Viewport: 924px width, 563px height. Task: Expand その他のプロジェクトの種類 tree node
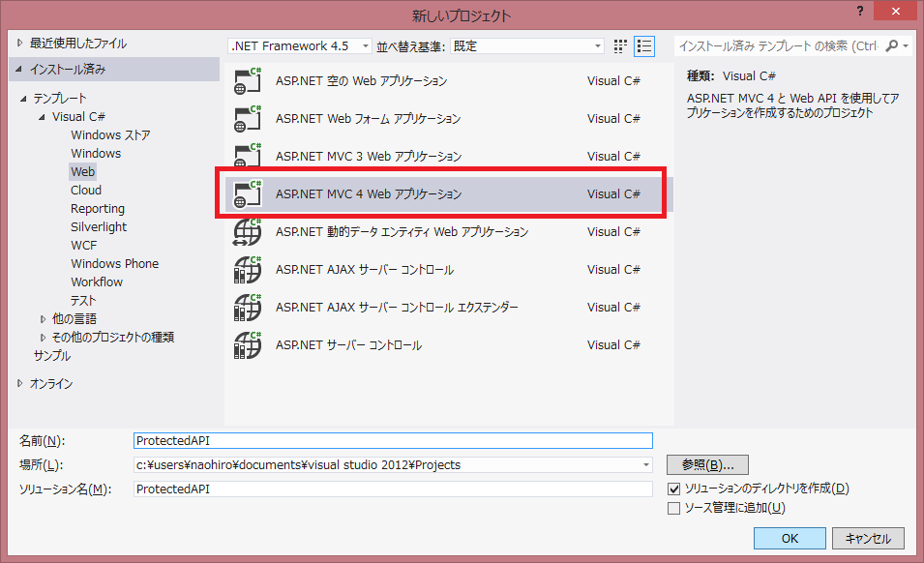click(x=43, y=338)
